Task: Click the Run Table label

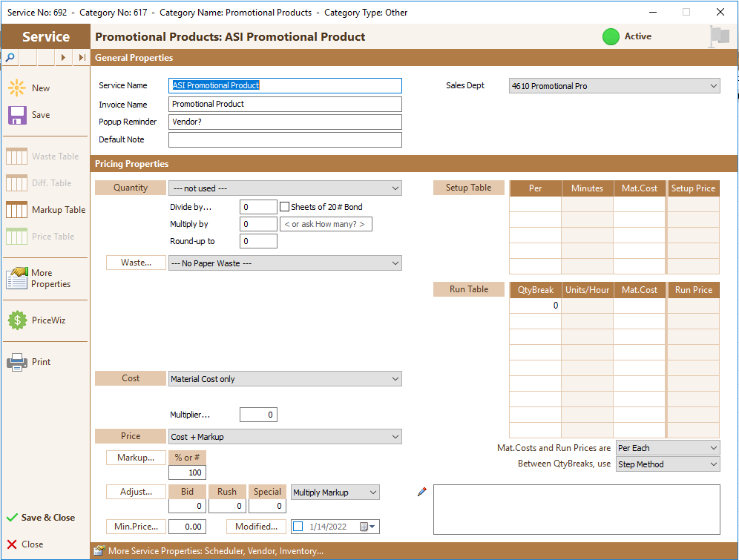Action: [x=468, y=289]
